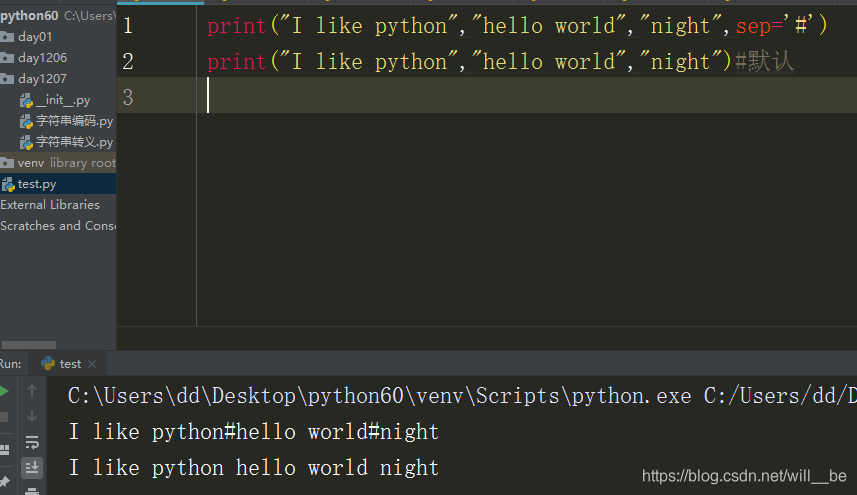Toggle soft-wrap in the run console
This screenshot has height=495, width=857.
(32, 443)
